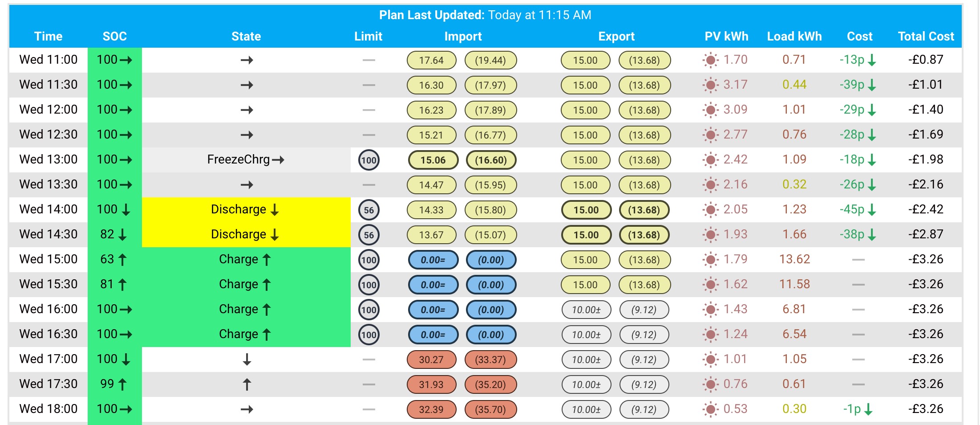The width and height of the screenshot is (980, 425).
Task: Click the Import column header
Action: coord(463,37)
